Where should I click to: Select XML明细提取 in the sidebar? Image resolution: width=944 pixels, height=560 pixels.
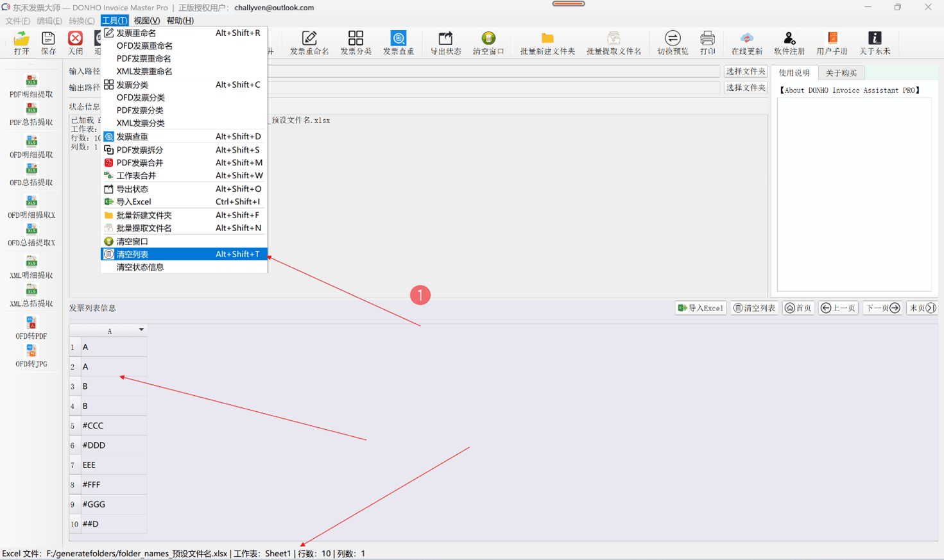31,267
